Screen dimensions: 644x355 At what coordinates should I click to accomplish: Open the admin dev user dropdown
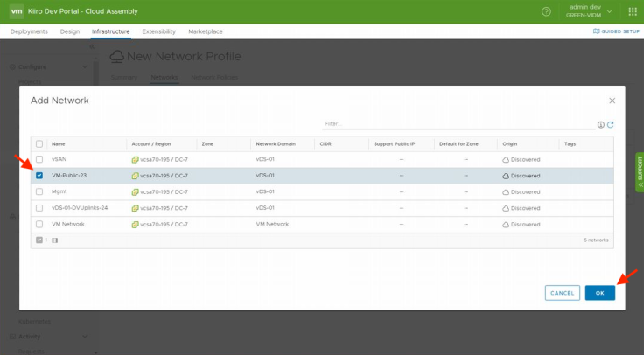point(589,11)
